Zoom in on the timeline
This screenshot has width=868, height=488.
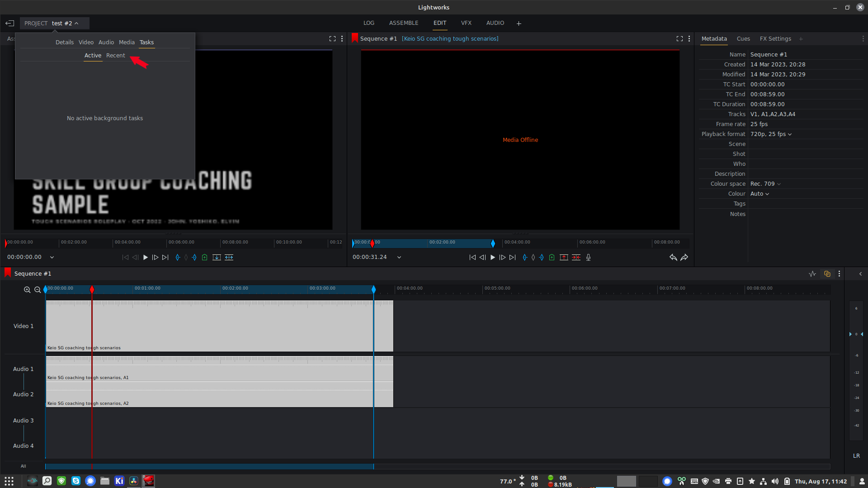click(x=27, y=290)
